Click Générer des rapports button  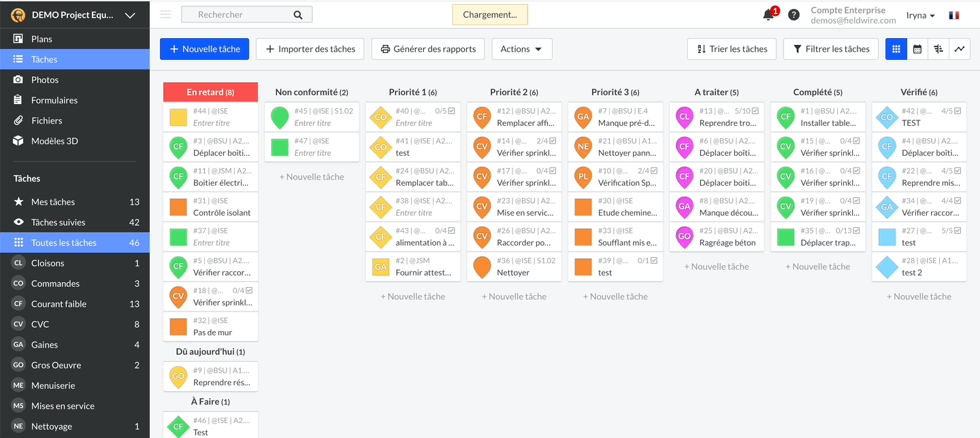[x=427, y=49]
